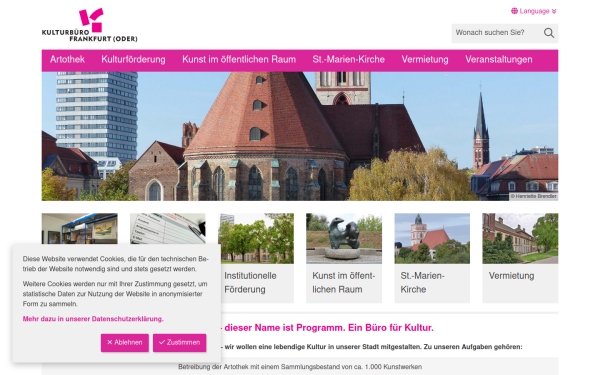Open the Vermietung menu item

pyautogui.click(x=425, y=60)
